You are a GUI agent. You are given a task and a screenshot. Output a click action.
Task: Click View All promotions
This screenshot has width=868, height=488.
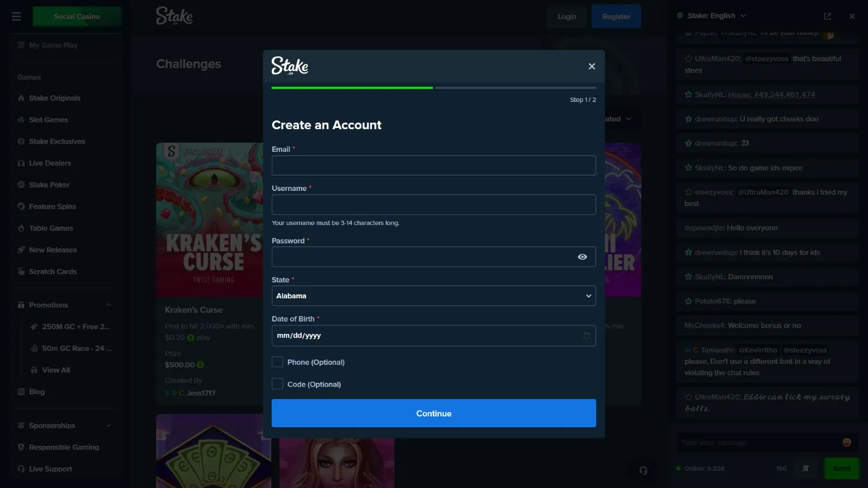click(56, 370)
